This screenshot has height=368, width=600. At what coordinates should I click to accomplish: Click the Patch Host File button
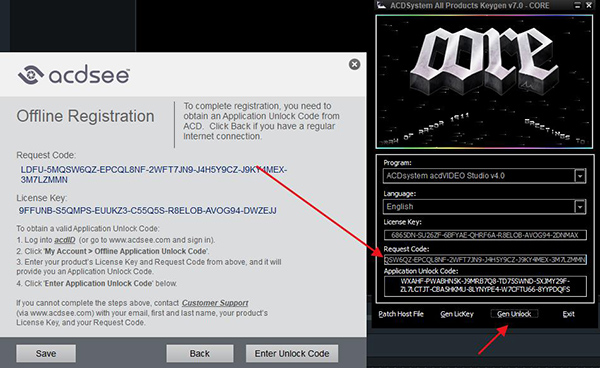(x=401, y=314)
